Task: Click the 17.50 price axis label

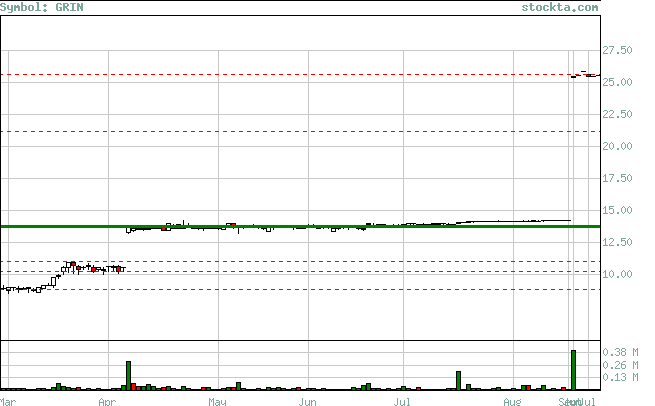Action: (x=617, y=178)
